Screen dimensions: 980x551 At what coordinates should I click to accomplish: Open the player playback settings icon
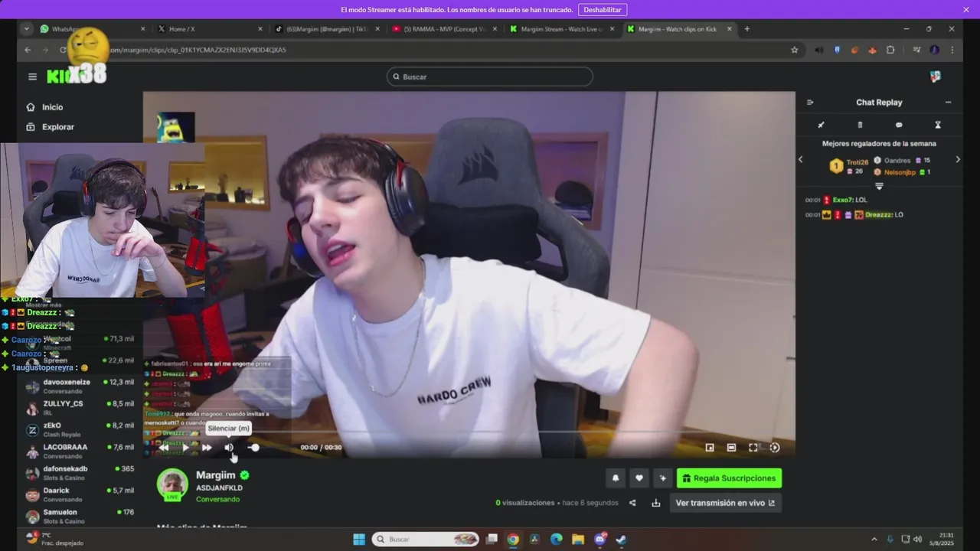(775, 448)
